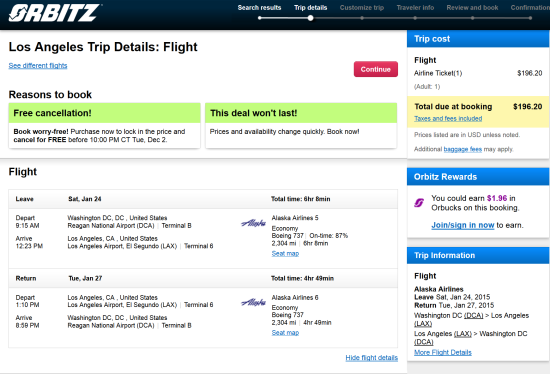Click the Alaska Airlines logo on return flight
The width and height of the screenshot is (550, 374).
(253, 302)
